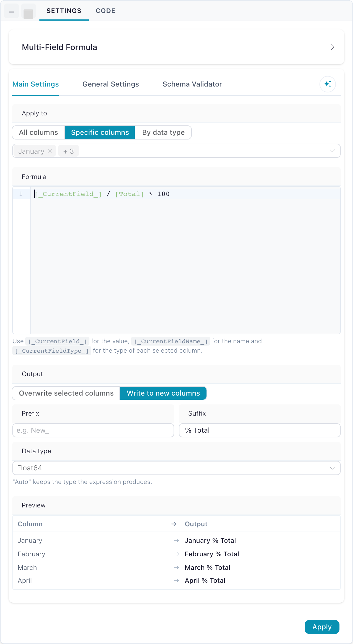353x644 pixels.
Task: Click into the formula editor line 1
Action: click(x=185, y=194)
